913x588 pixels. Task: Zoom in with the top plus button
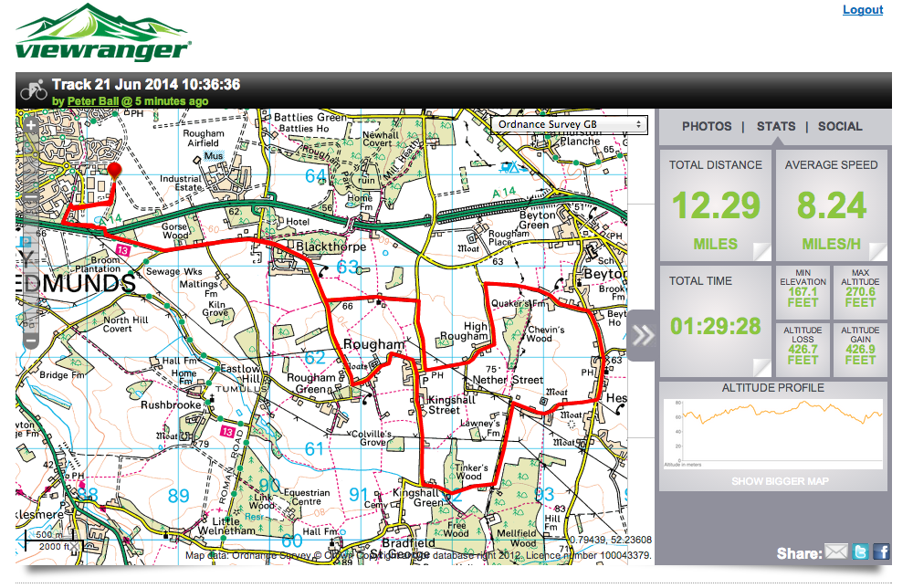30,126
